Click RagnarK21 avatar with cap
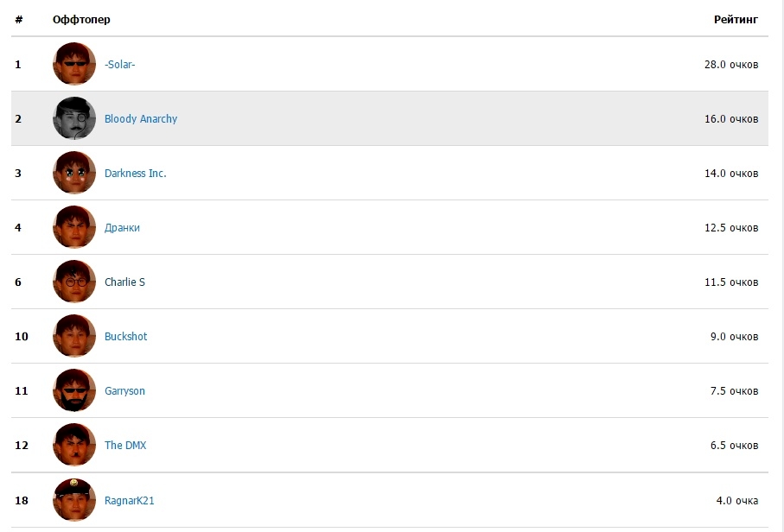 74,499
